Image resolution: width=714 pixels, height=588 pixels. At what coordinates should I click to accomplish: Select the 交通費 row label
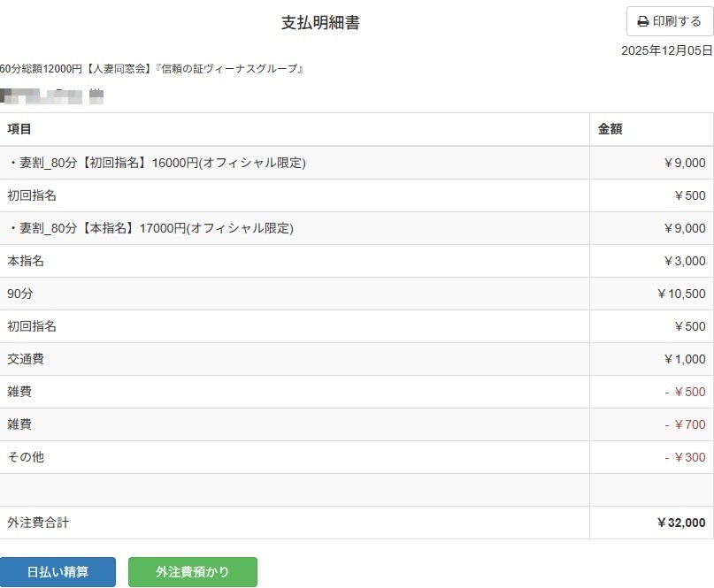(x=26, y=359)
